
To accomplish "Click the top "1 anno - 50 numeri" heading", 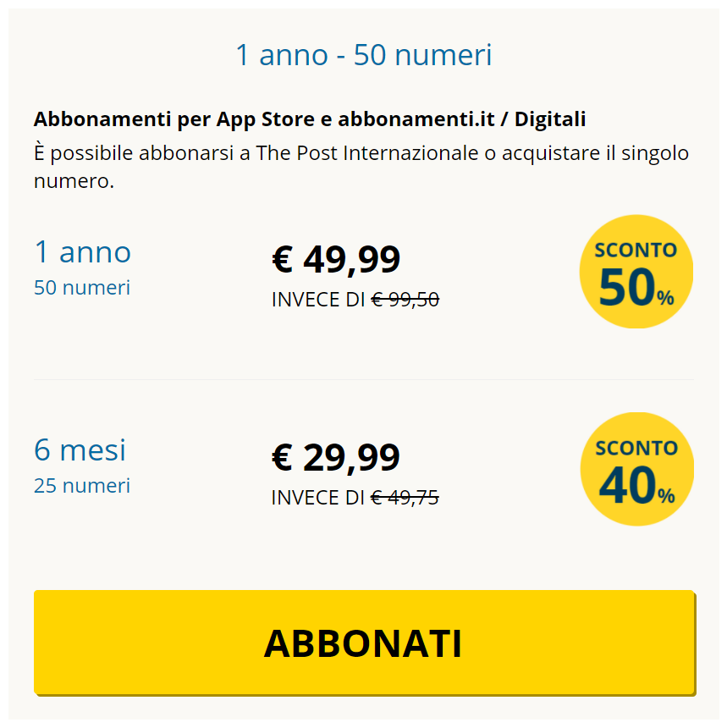I will [x=363, y=56].
